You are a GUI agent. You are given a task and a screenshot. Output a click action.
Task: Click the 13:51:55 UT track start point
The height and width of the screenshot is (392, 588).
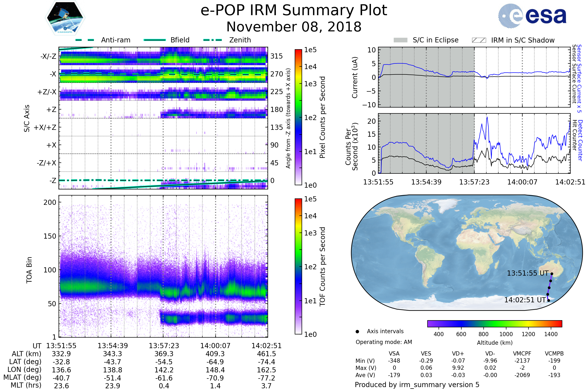552,274
